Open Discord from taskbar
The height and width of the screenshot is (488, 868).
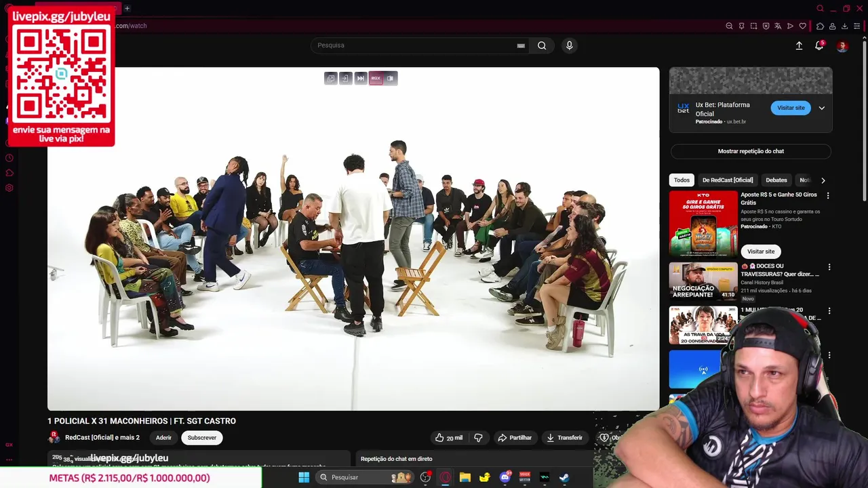505,477
